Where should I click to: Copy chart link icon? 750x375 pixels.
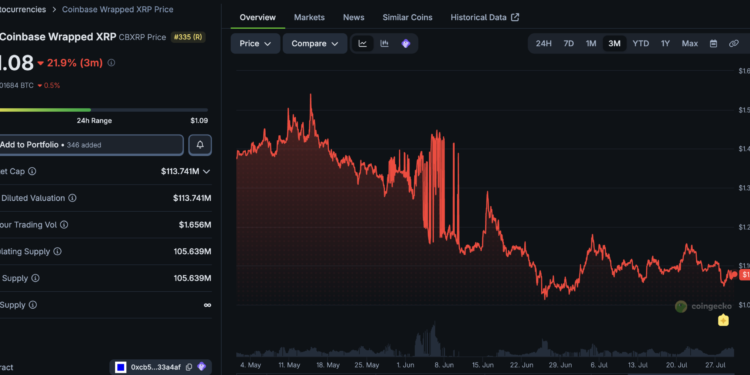click(734, 44)
